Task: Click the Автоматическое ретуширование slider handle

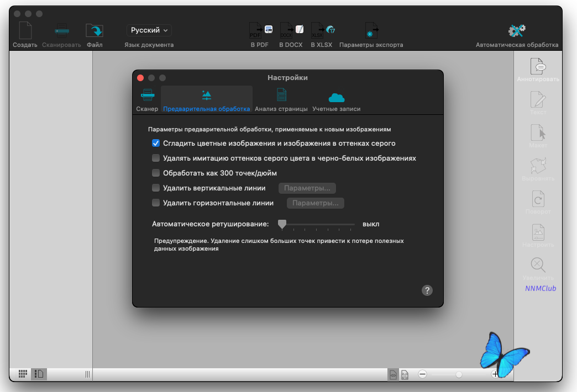Action: pos(282,224)
